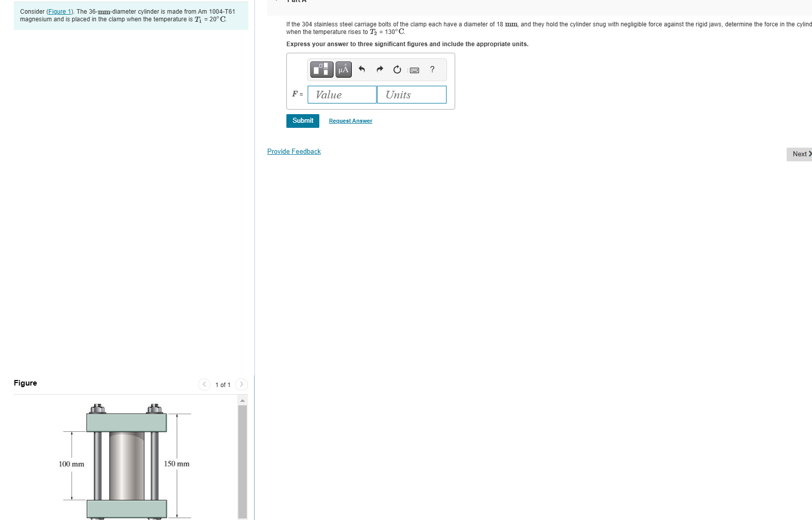Image resolution: width=812 pixels, height=520 pixels.
Task: Click inside the Value input field
Action: point(342,94)
